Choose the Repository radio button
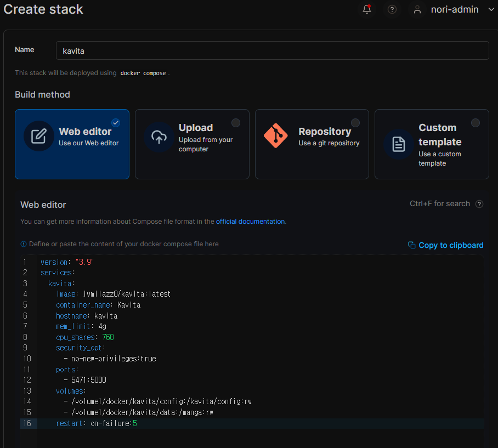This screenshot has height=448, width=498. [x=355, y=123]
